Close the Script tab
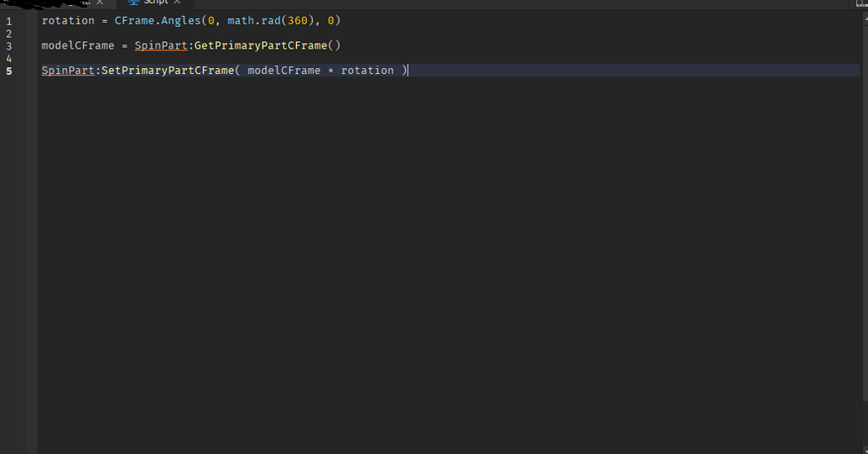 (177, 3)
